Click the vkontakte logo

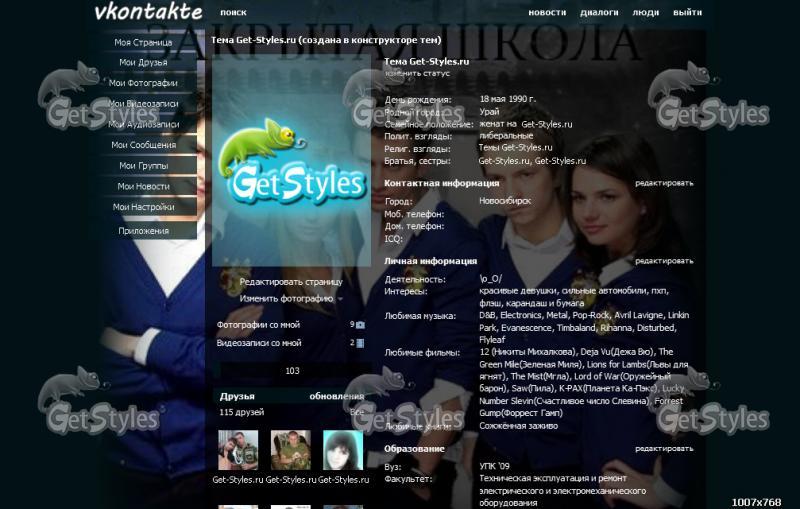click(148, 11)
